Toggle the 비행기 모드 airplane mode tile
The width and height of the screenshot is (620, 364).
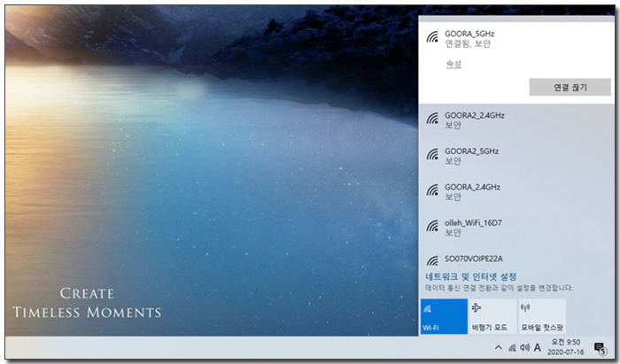click(492, 316)
